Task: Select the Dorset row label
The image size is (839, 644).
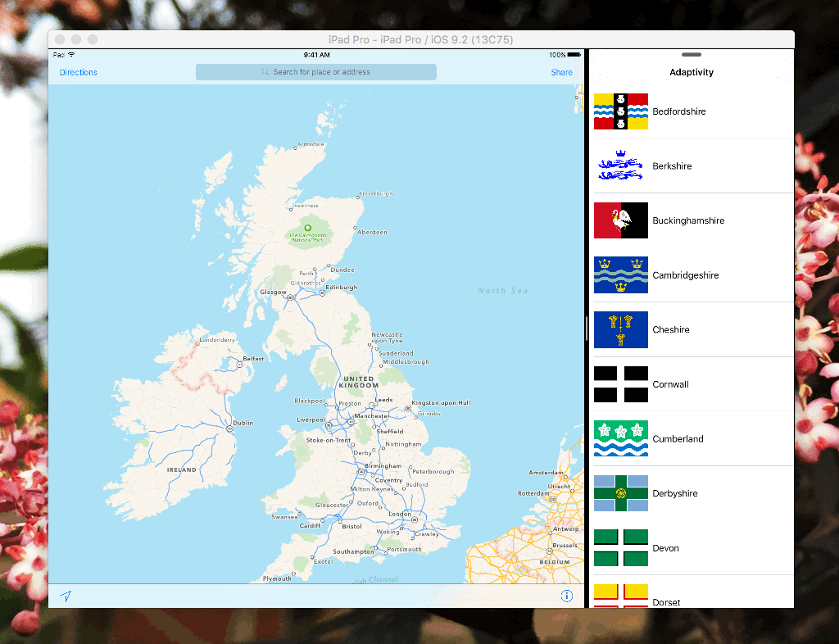Action: tap(666, 601)
